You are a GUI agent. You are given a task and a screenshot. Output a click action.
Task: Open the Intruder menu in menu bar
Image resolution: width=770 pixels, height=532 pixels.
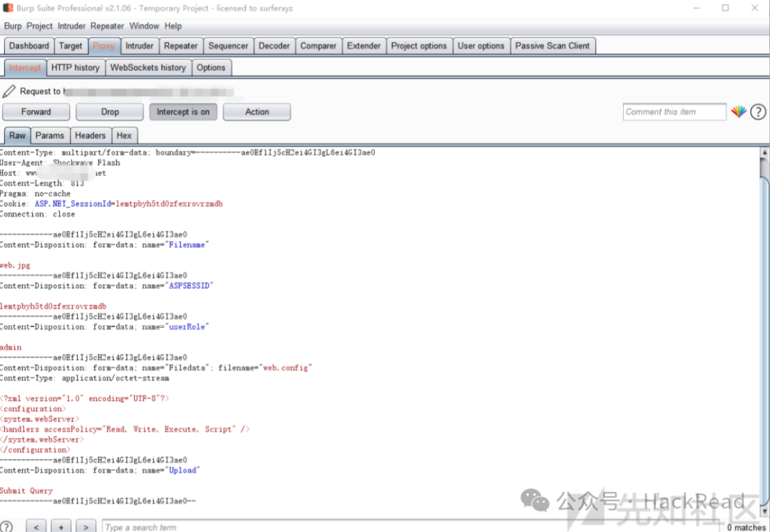71,26
